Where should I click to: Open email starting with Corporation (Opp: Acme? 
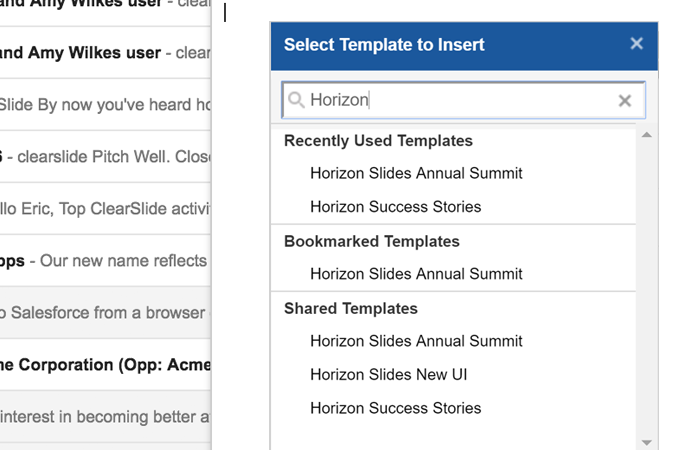coord(105,365)
